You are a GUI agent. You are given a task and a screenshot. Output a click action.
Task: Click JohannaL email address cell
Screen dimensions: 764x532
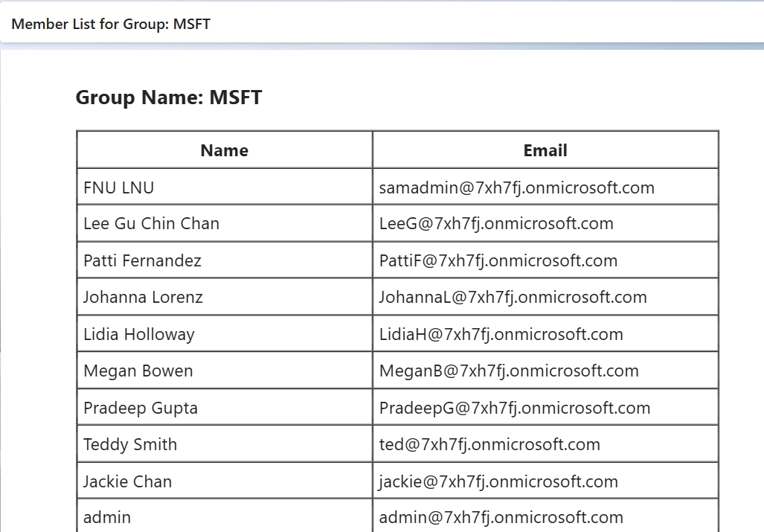point(513,298)
